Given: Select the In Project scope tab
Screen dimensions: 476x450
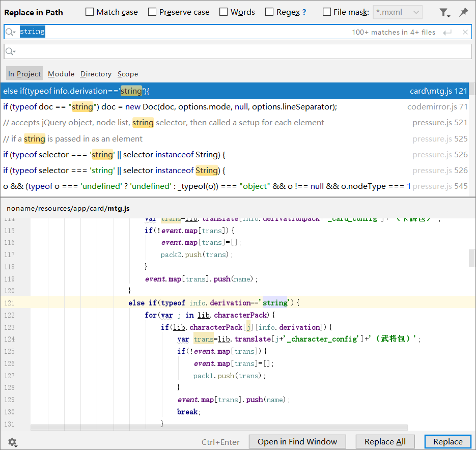Looking at the screenshot, I should 24,74.
